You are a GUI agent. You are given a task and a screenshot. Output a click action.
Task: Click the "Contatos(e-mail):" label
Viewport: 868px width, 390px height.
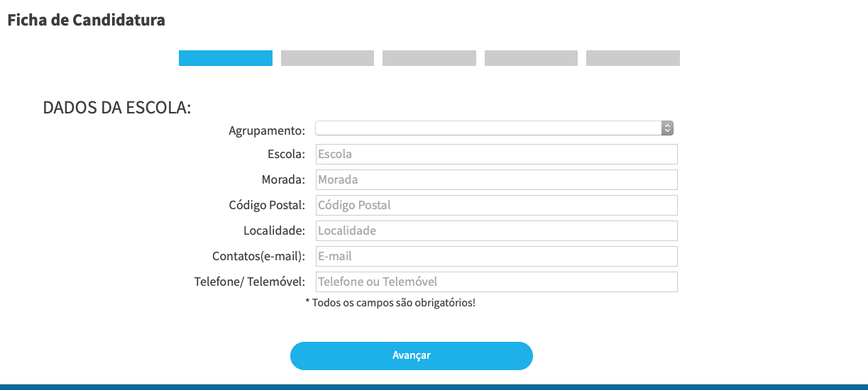(258, 256)
